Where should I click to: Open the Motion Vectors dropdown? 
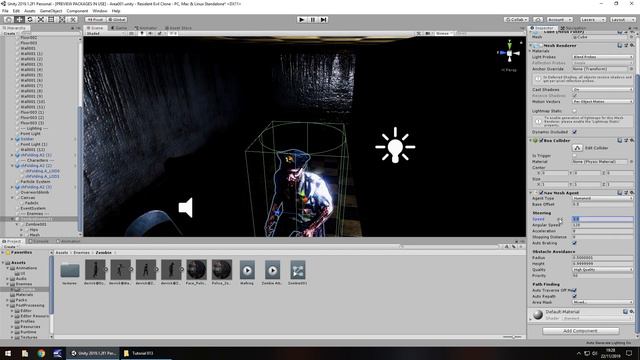coord(602,101)
